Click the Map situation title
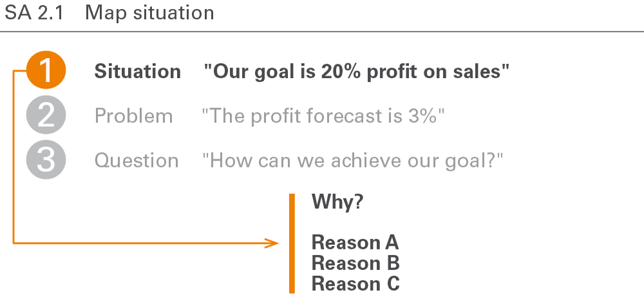Screen dimensions: 644x308 click(x=149, y=13)
